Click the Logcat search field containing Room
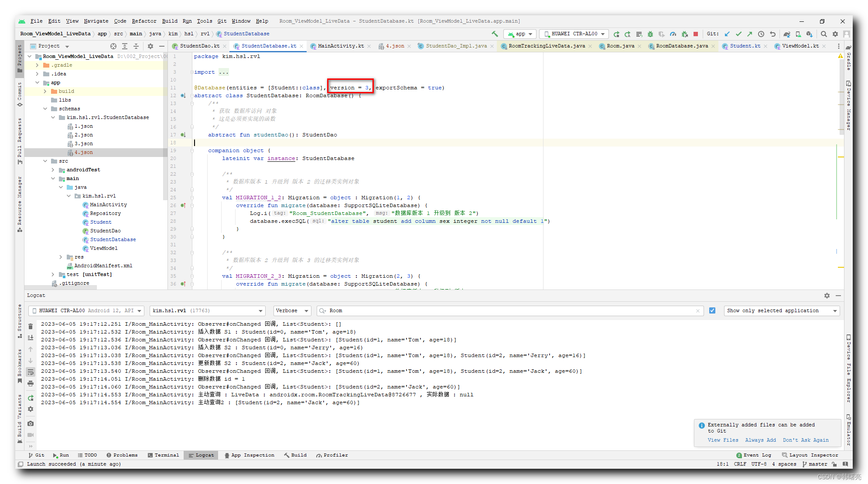The image size is (868, 484). point(510,310)
